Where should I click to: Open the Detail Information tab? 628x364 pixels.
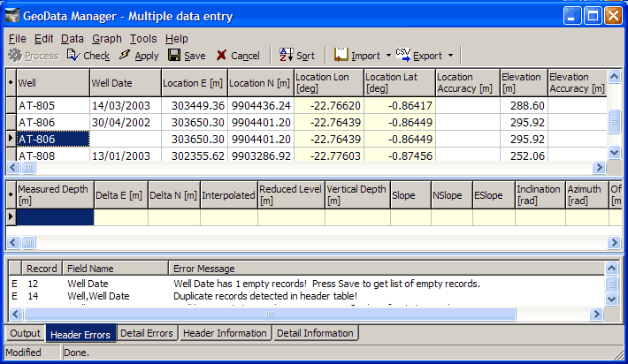(315, 333)
